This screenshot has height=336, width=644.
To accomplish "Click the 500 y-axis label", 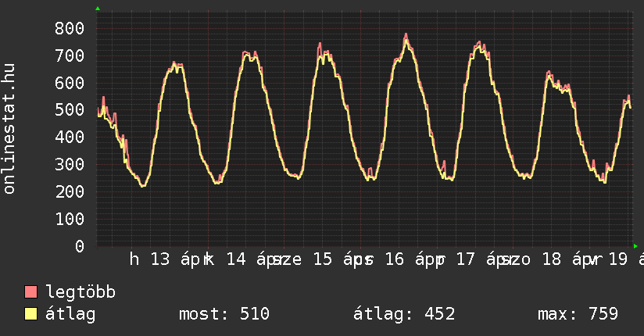I will [70, 110].
